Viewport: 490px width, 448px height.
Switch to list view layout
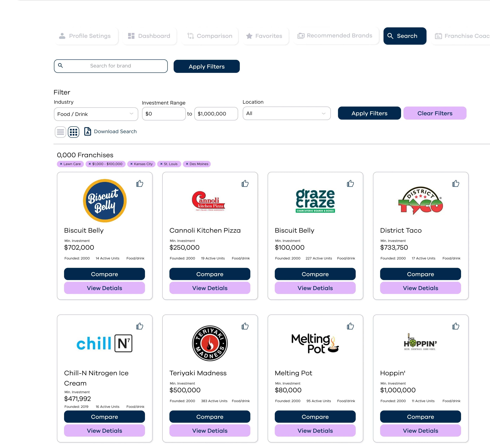[60, 132]
